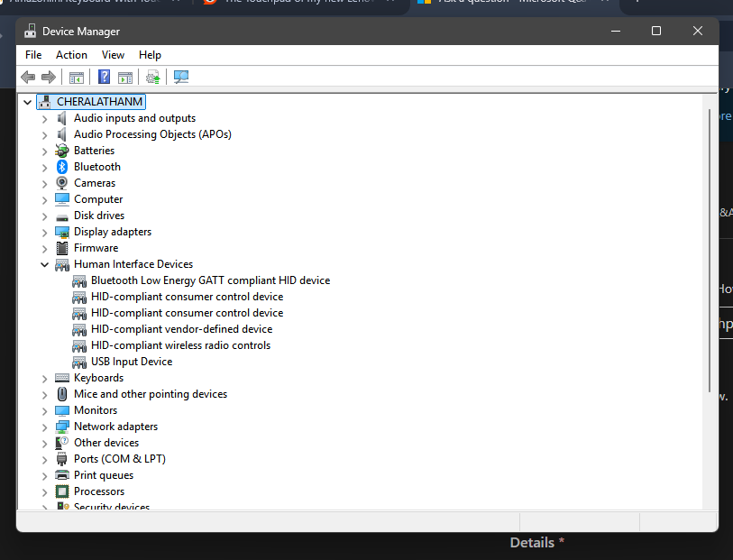Select the Computer category monitor icon

coord(61,199)
